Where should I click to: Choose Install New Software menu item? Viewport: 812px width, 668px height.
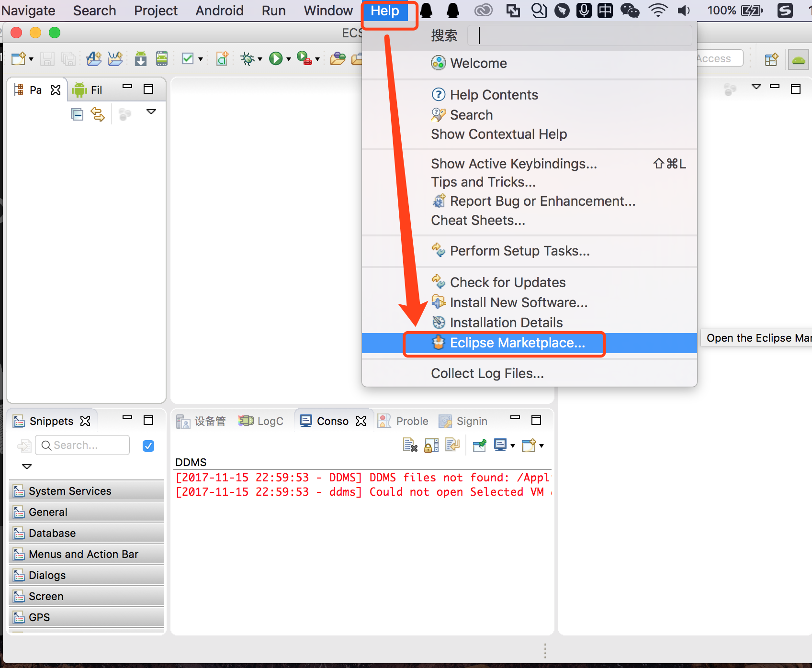(x=529, y=302)
